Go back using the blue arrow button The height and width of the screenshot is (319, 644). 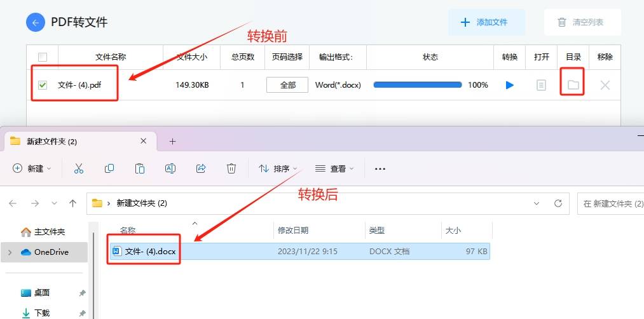(36, 22)
